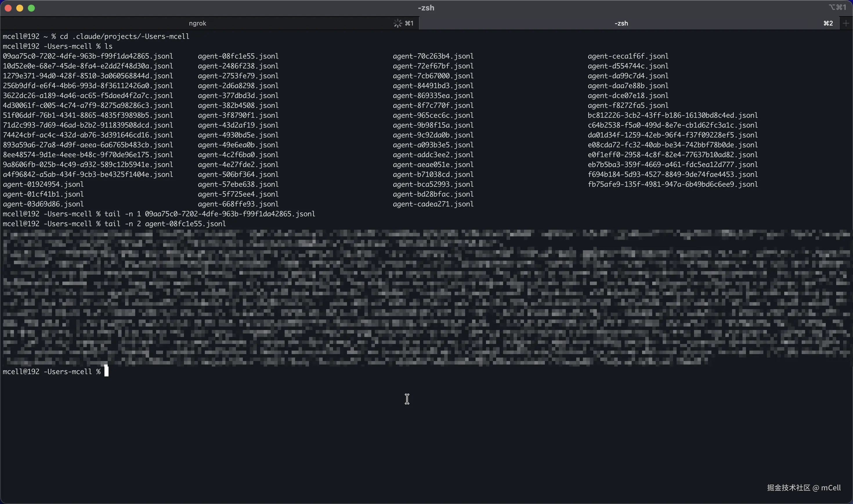Click agent-03d69d86.jsonl in first column
Image resolution: width=853 pixels, height=504 pixels.
point(43,204)
